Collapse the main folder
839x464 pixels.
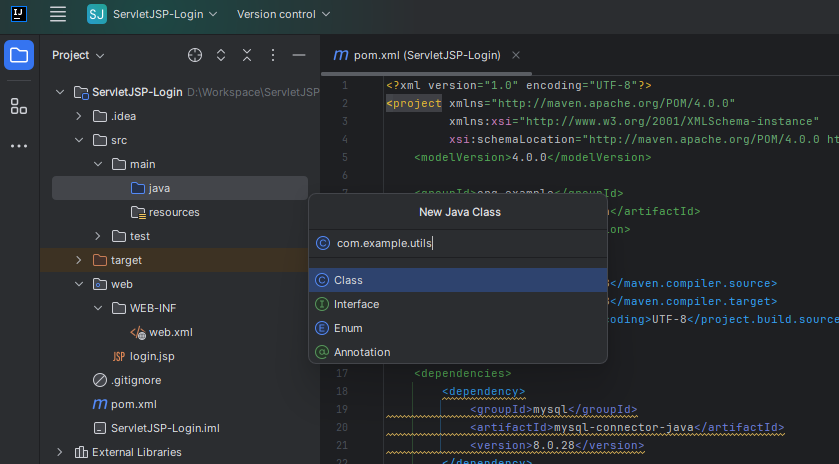point(98,164)
